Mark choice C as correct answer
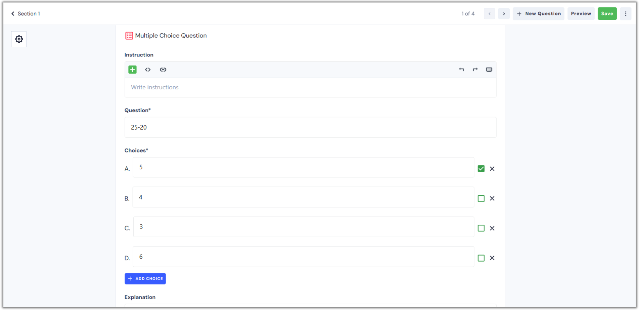Screen dimensions: 644x310 [x=481, y=228]
